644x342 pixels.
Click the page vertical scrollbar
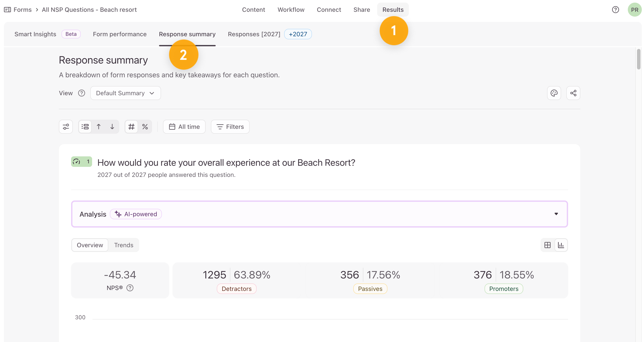[639, 59]
